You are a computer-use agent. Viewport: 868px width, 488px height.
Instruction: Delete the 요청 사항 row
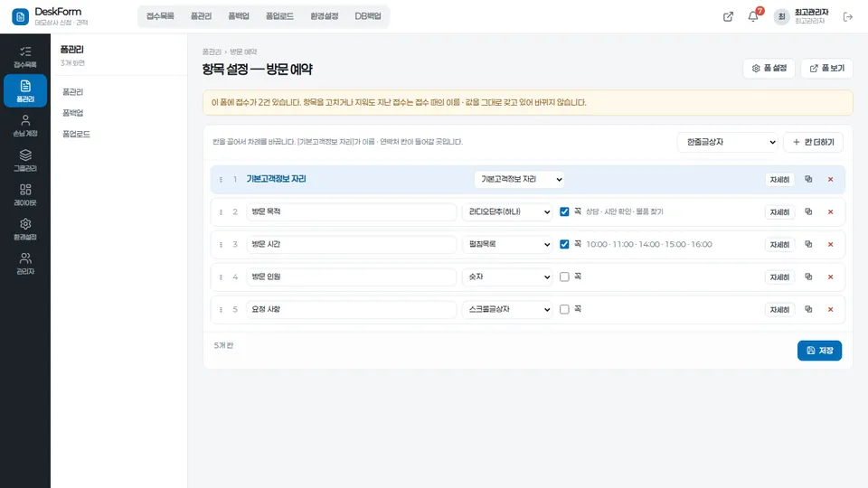830,309
